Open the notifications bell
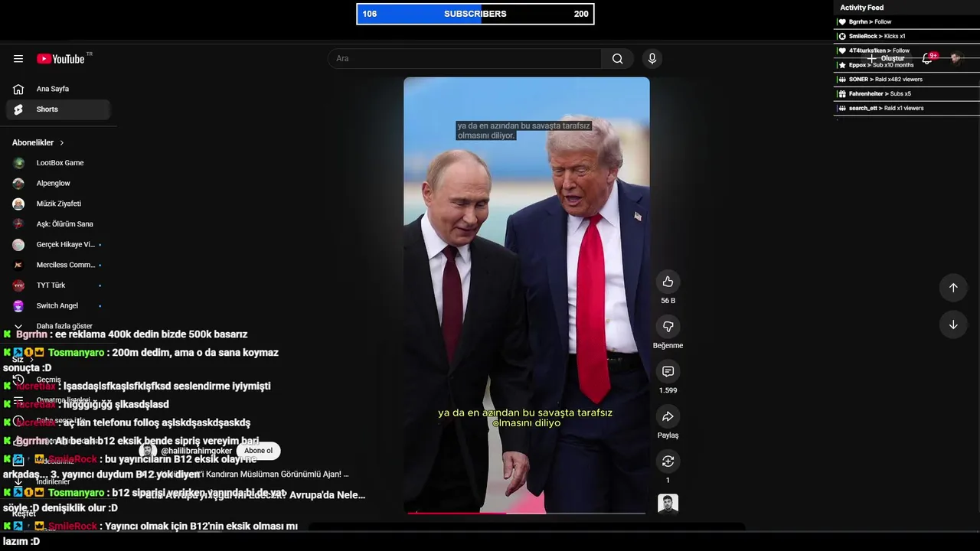980x551 pixels. click(927, 59)
